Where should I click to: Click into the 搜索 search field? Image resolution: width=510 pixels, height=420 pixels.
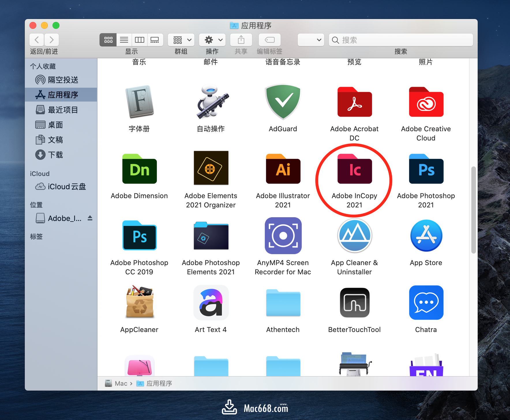pyautogui.click(x=401, y=40)
